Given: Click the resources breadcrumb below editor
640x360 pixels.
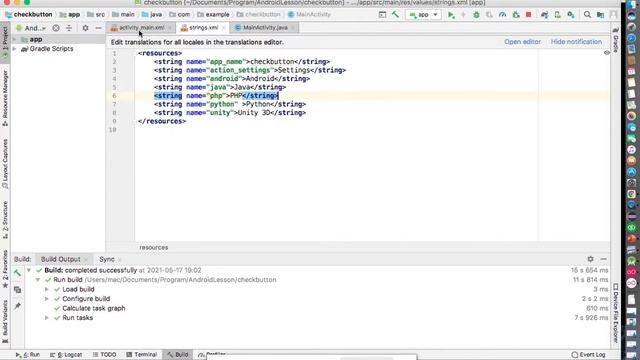Looking at the screenshot, I should click(153, 247).
